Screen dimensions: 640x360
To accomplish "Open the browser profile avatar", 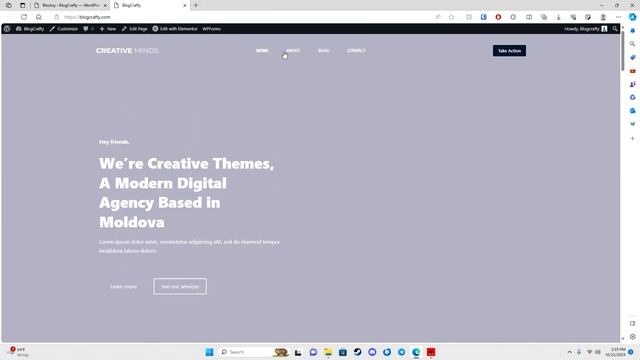I will click(603, 17).
